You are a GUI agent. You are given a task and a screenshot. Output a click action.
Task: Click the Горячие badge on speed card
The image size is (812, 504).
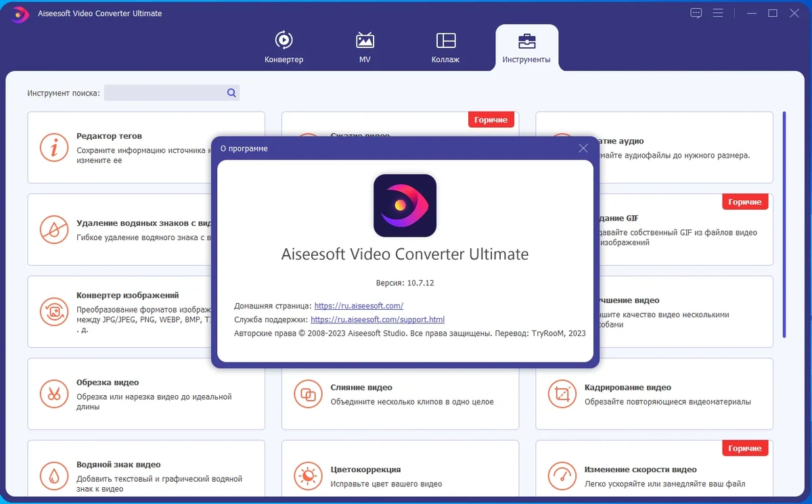(x=745, y=448)
